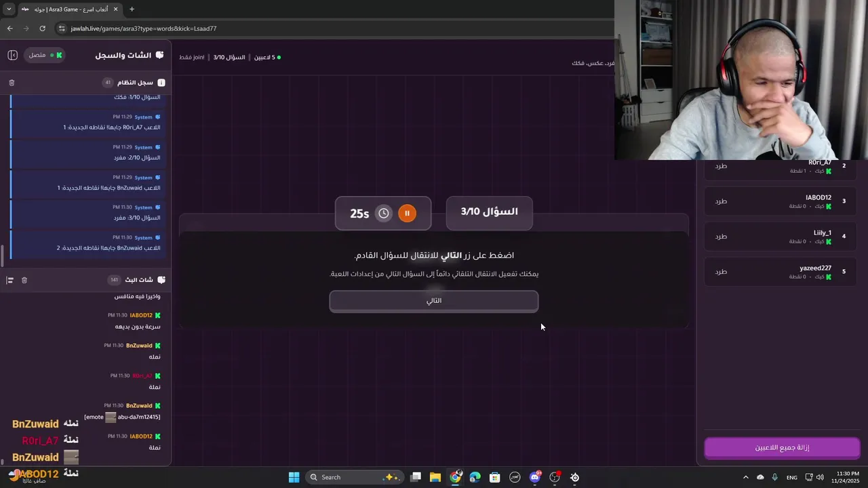
Task: Open the tab search dropdown arrow
Action: pyautogui.click(x=9, y=9)
